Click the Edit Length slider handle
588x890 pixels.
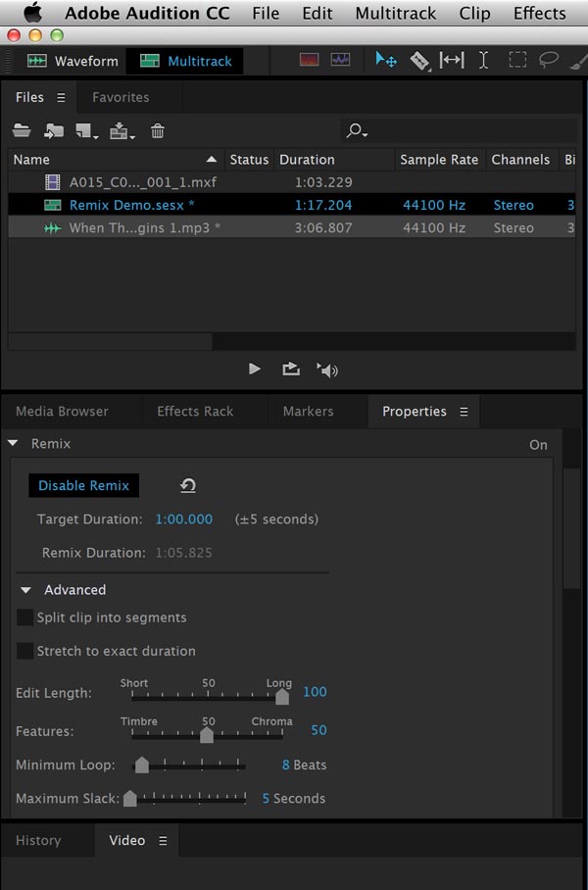click(x=282, y=696)
